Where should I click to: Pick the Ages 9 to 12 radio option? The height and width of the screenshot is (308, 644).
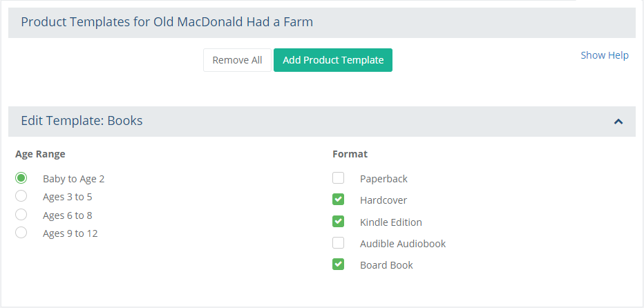pyautogui.click(x=21, y=233)
